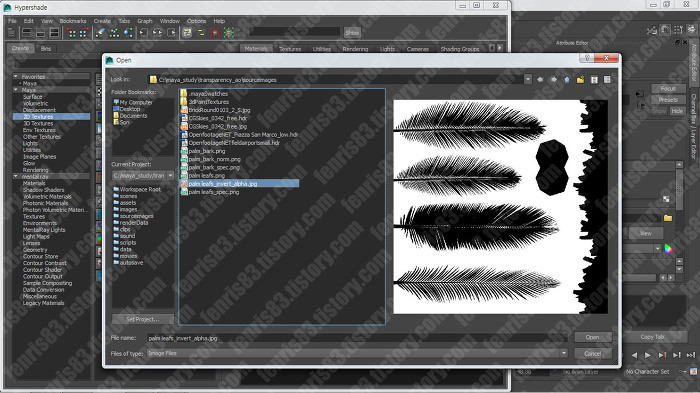Click the palm leaf preview image
The height and width of the screenshot is (393, 700).
pyautogui.click(x=500, y=206)
